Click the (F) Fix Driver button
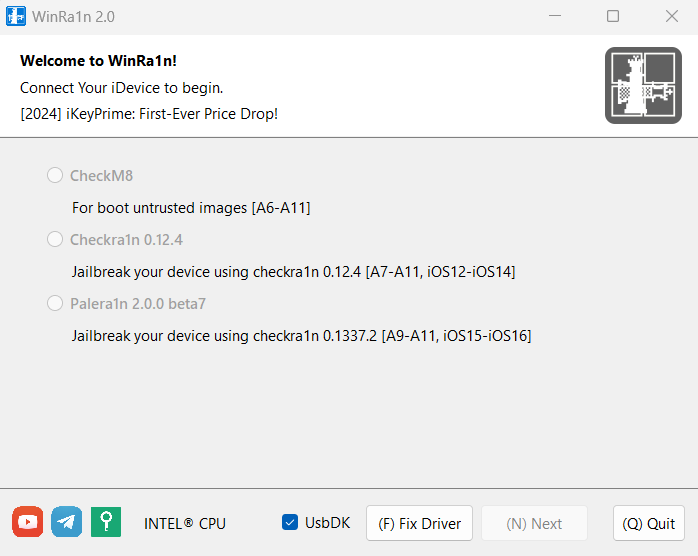Image resolution: width=698 pixels, height=556 pixels. tap(419, 523)
